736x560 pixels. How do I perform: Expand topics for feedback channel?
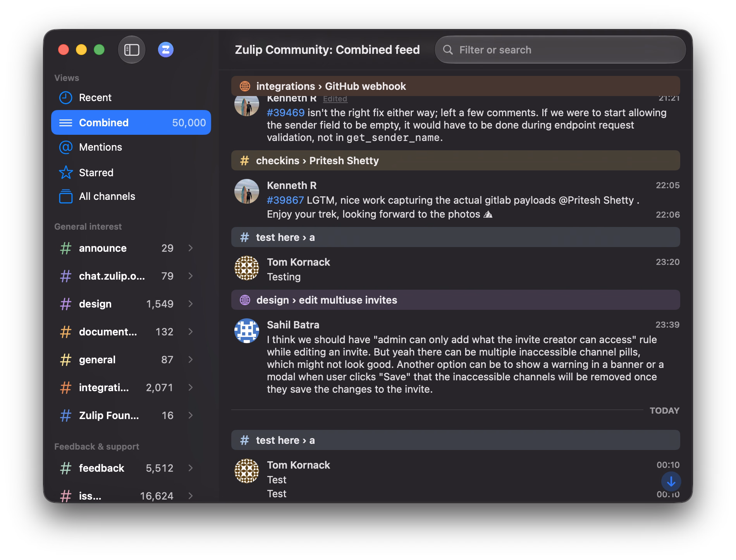pos(191,468)
